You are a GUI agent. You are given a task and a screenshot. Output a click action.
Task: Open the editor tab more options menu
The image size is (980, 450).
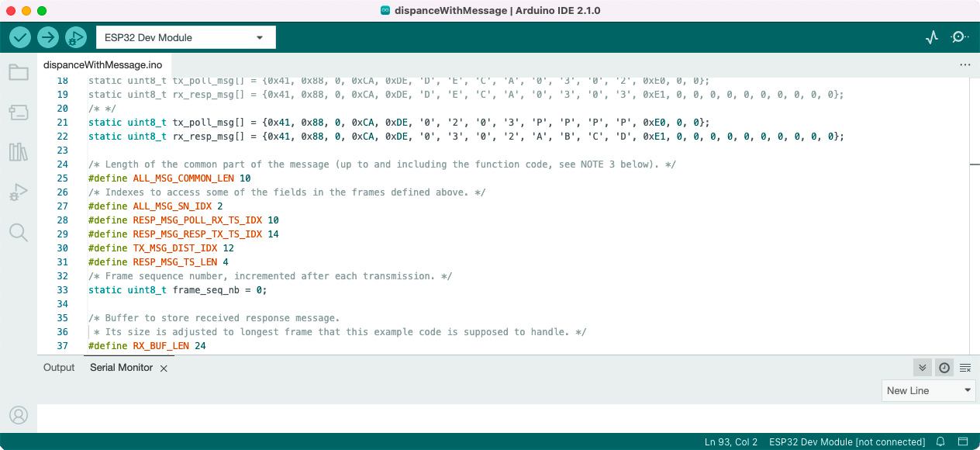coord(964,65)
